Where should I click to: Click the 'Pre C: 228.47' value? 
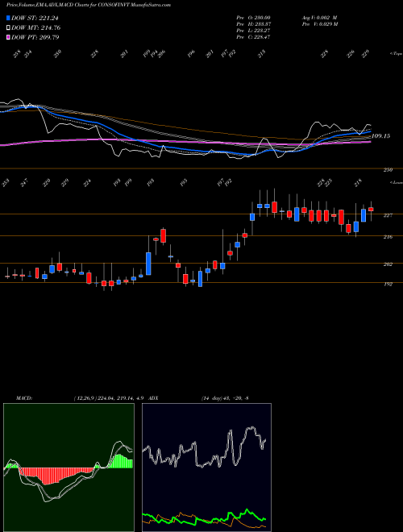[253, 37]
